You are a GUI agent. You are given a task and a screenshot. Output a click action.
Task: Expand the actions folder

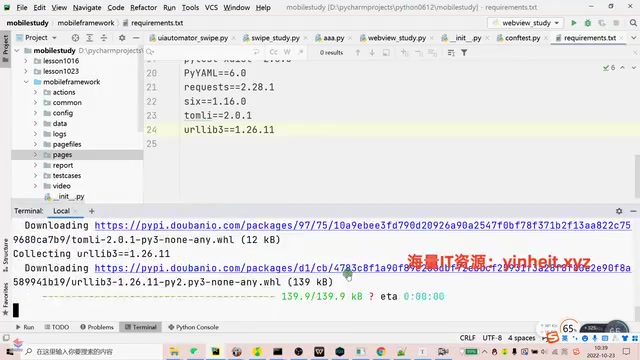[36, 92]
